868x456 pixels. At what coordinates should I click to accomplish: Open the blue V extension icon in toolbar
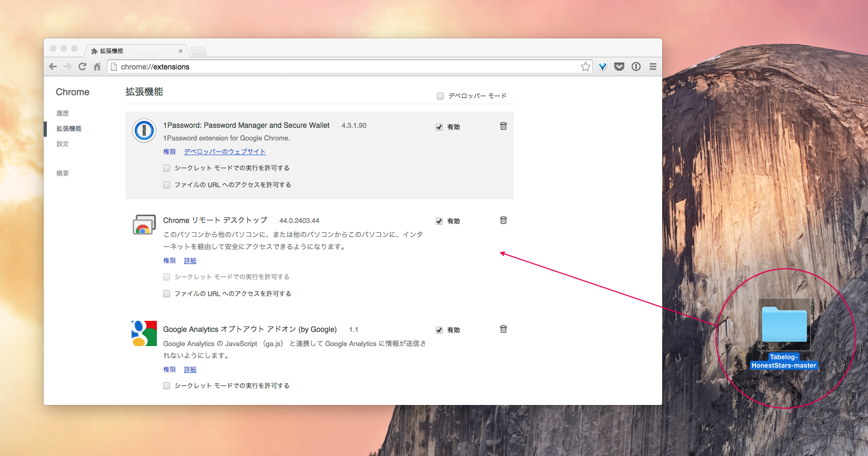click(603, 67)
